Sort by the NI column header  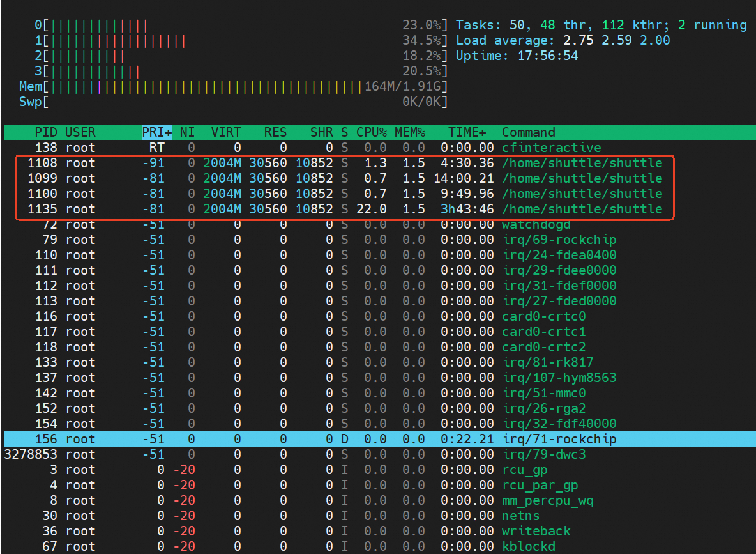point(187,132)
